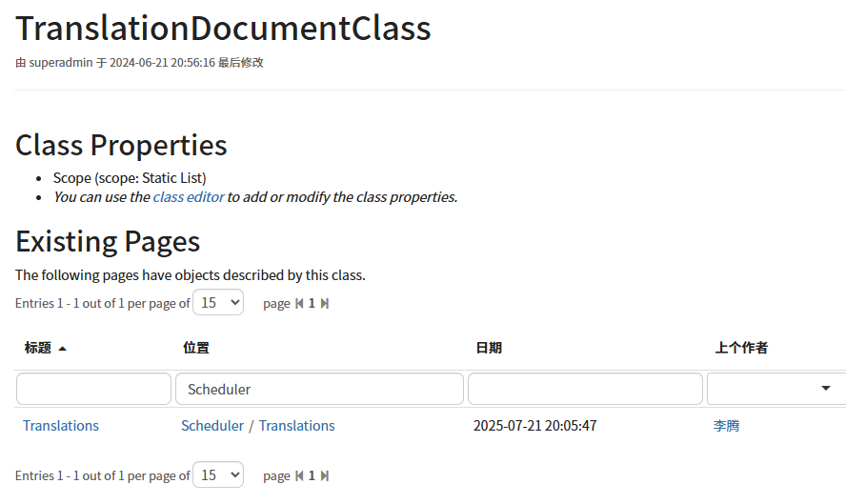The image size is (846, 504).
Task: View the author profile 李腾
Action: [x=726, y=426]
